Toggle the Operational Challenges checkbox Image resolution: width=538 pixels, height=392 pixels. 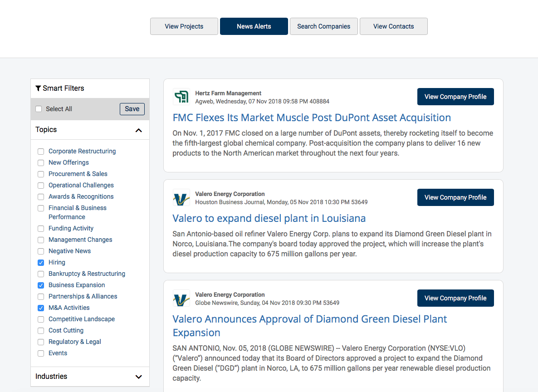click(41, 186)
